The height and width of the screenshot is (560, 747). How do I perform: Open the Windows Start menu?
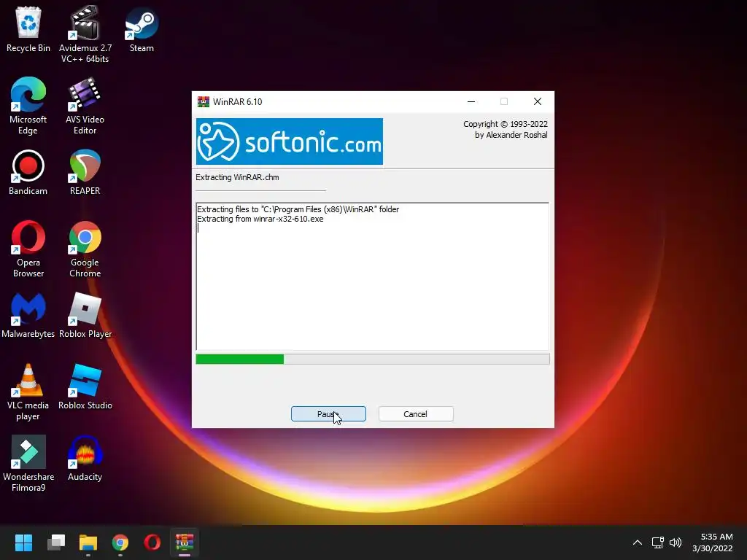pos(23,542)
